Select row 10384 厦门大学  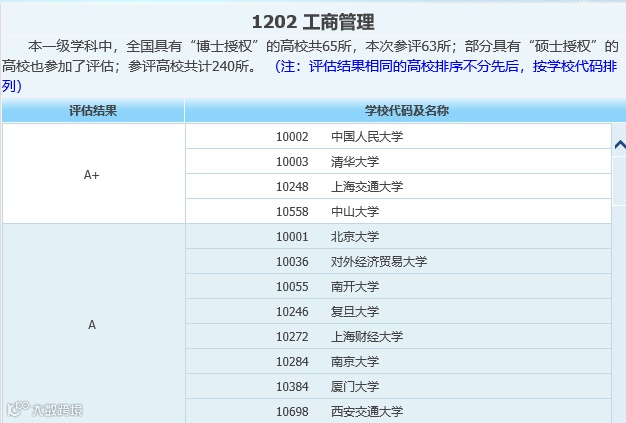[x=398, y=386]
